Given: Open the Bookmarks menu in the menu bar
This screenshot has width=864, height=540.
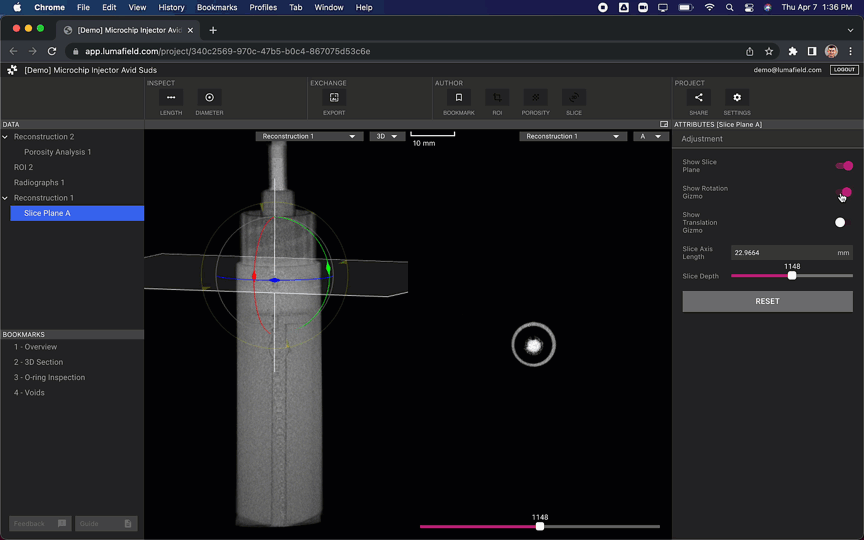Looking at the screenshot, I should click(217, 7).
